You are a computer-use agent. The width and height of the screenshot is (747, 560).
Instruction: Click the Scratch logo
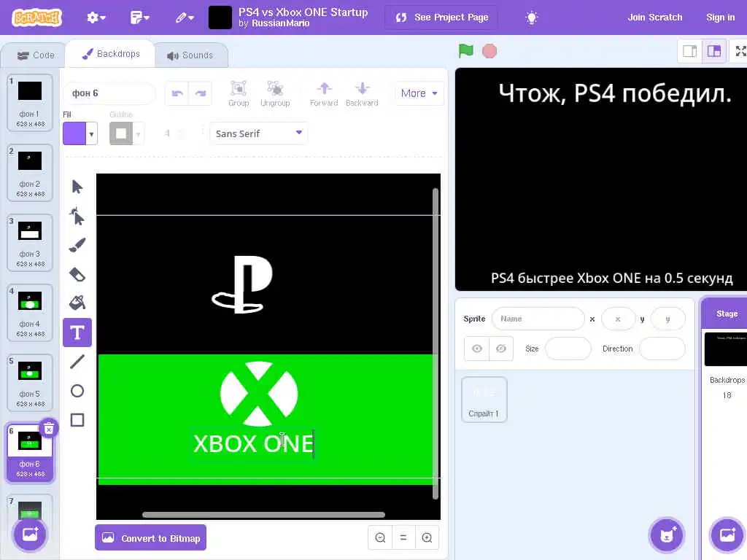coord(37,17)
